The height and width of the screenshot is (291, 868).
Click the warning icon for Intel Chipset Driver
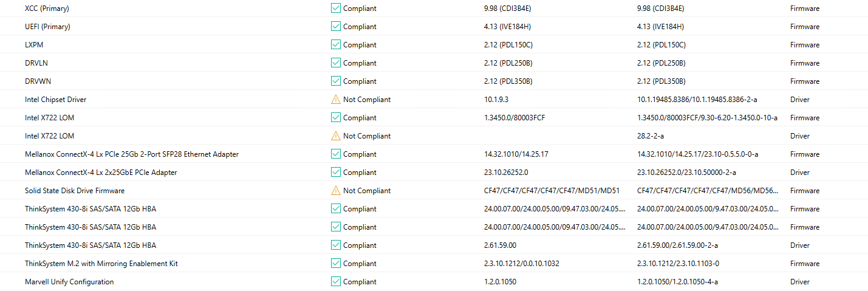click(335, 100)
